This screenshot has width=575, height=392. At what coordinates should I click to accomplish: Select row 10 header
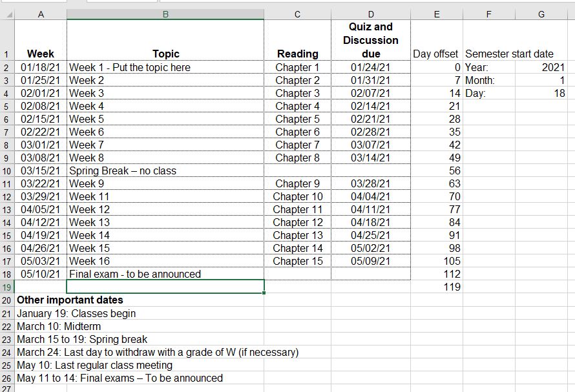pyautogui.click(x=7, y=171)
